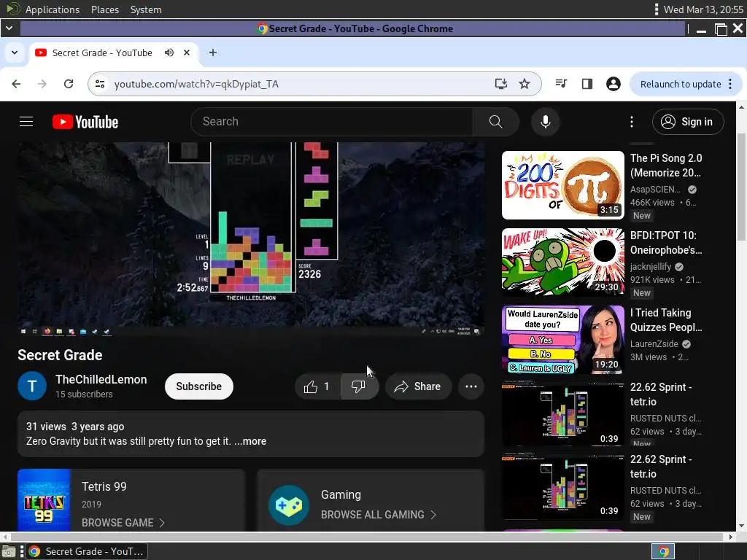Screen dimensions: 747x560
Task: Click the address bar URL
Action: pyautogui.click(x=196, y=85)
